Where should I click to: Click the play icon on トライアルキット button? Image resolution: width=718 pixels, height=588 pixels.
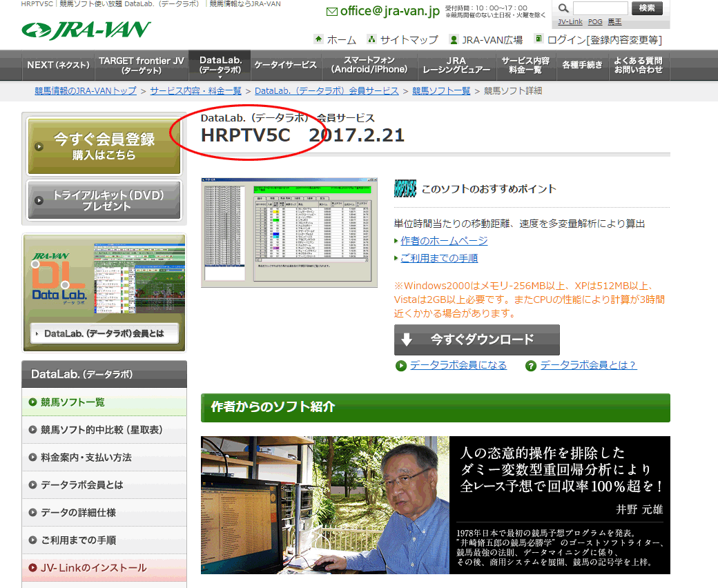(x=39, y=200)
